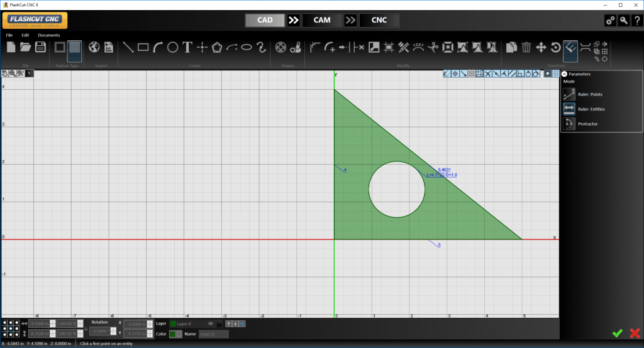Click the Import globe icon
This screenshot has width=644, height=348.
pyautogui.click(x=94, y=47)
